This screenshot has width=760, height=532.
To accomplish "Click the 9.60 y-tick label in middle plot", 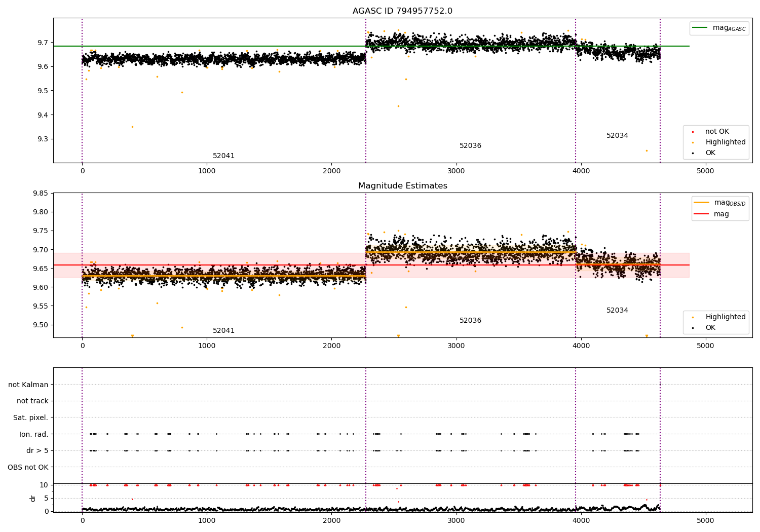I will pos(41,288).
